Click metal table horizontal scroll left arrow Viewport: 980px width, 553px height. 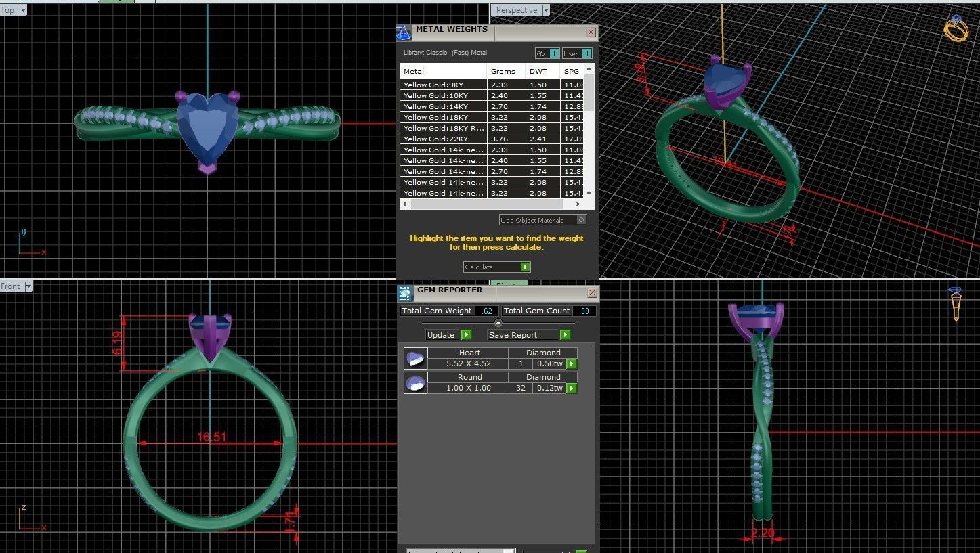[x=406, y=204]
